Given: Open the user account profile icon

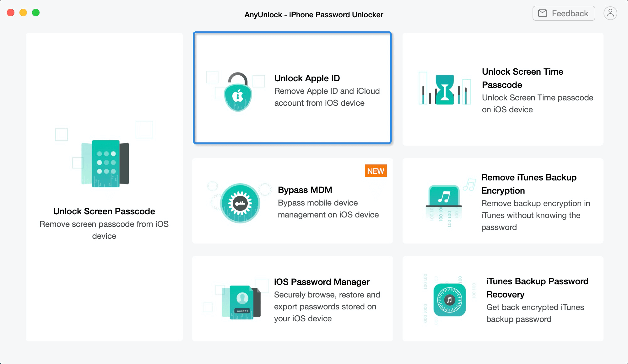Looking at the screenshot, I should pyautogui.click(x=610, y=13).
